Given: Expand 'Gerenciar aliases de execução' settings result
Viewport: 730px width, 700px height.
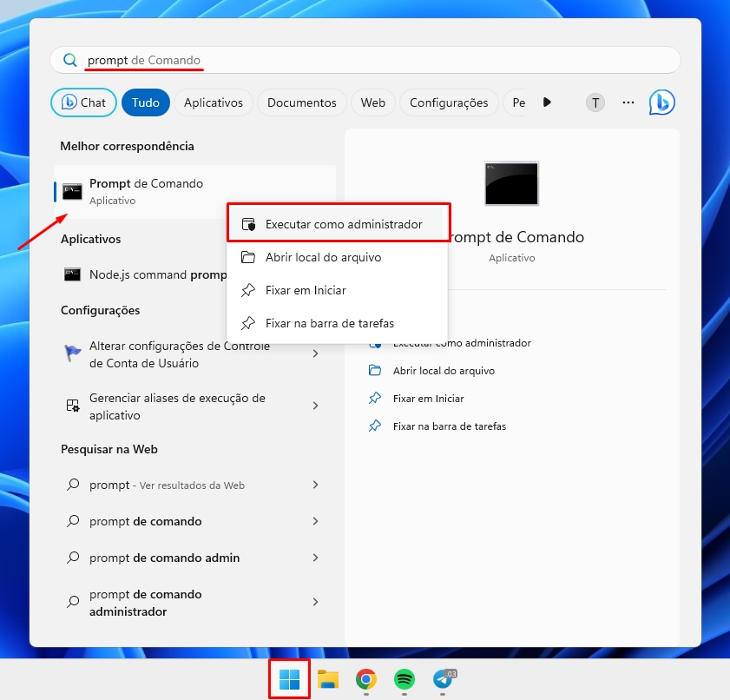Looking at the screenshot, I should (315, 406).
